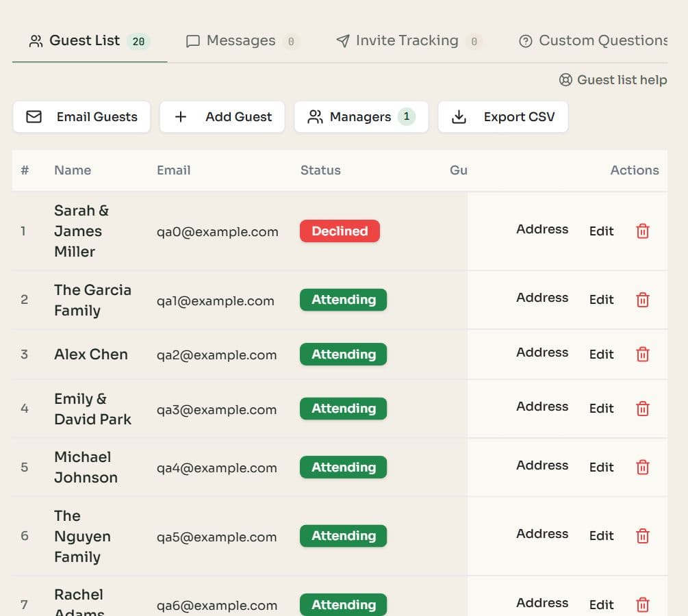Viewport: 688px width, 616px height.
Task: Select the Name column header
Action: (73, 170)
